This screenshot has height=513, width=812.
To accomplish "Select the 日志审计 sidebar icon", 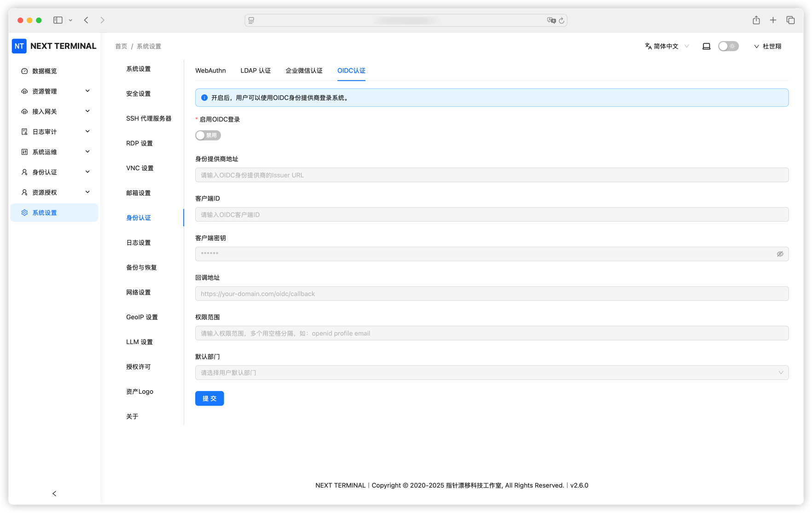I will pos(24,131).
